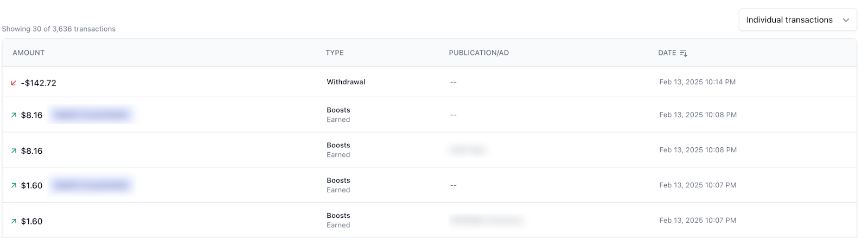868x238 pixels.
Task: Select the TYPE column header
Action: click(334, 53)
